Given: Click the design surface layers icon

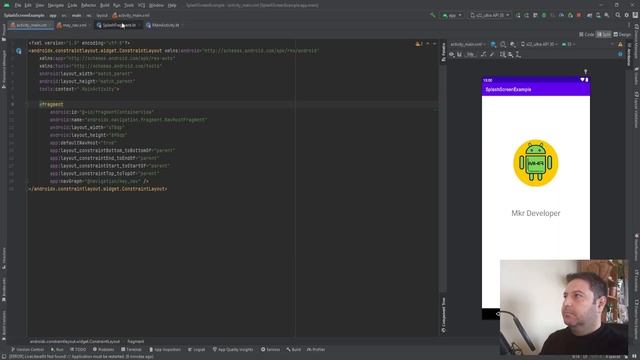Looking at the screenshot, I should coord(493,44).
